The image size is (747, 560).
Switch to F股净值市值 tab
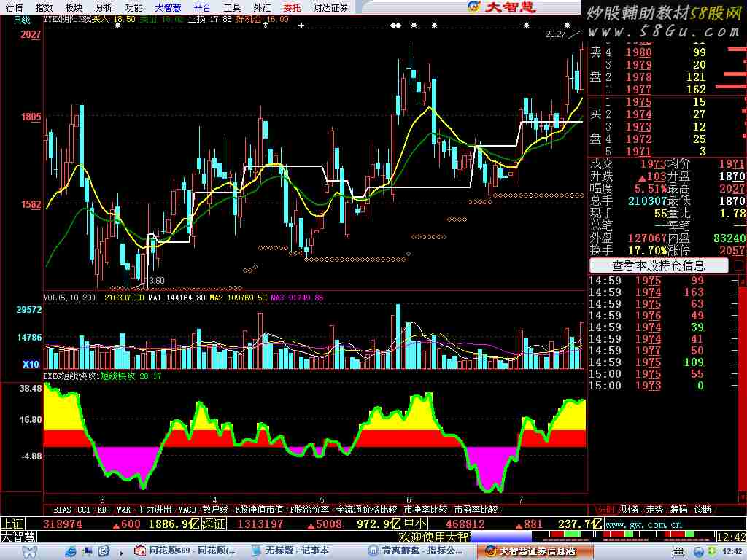tap(259, 510)
